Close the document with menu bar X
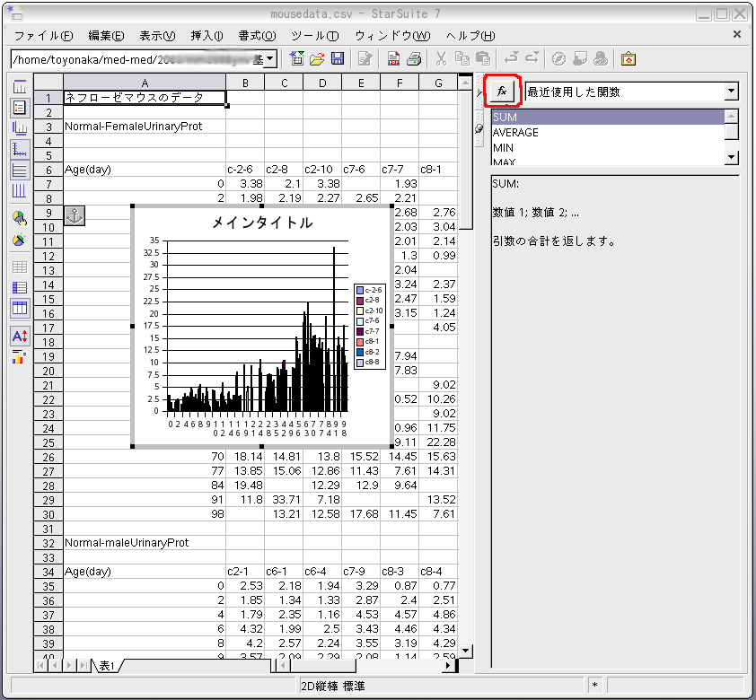 737,34
